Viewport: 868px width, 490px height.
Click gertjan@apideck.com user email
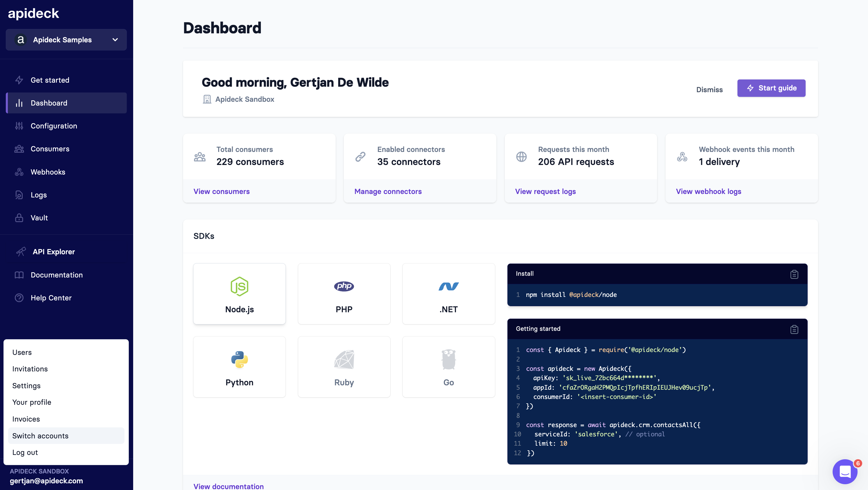(46, 481)
